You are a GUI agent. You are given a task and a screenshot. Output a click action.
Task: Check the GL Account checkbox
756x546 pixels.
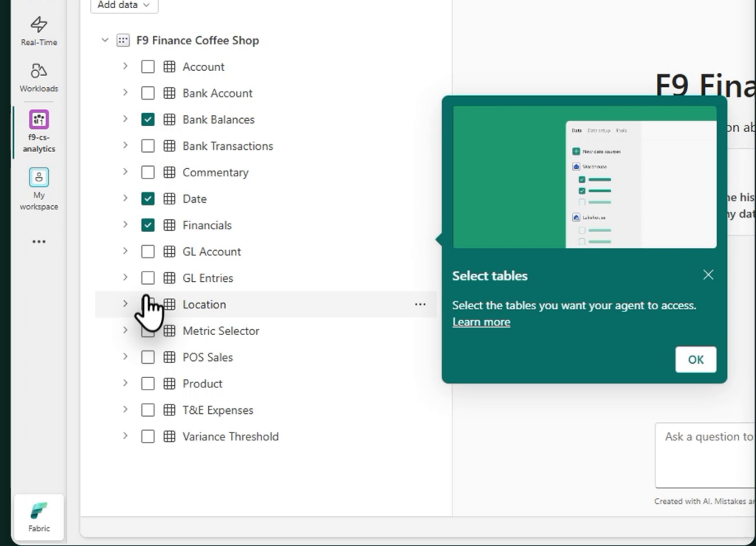tap(148, 252)
